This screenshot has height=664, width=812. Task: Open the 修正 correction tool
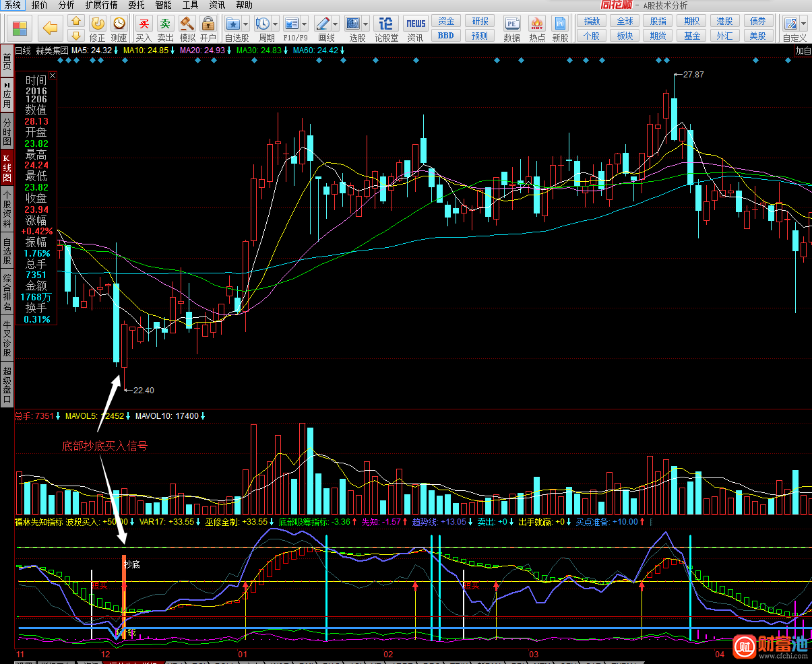point(98,28)
